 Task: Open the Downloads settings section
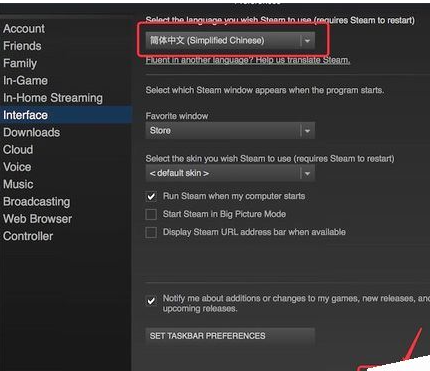click(x=32, y=132)
